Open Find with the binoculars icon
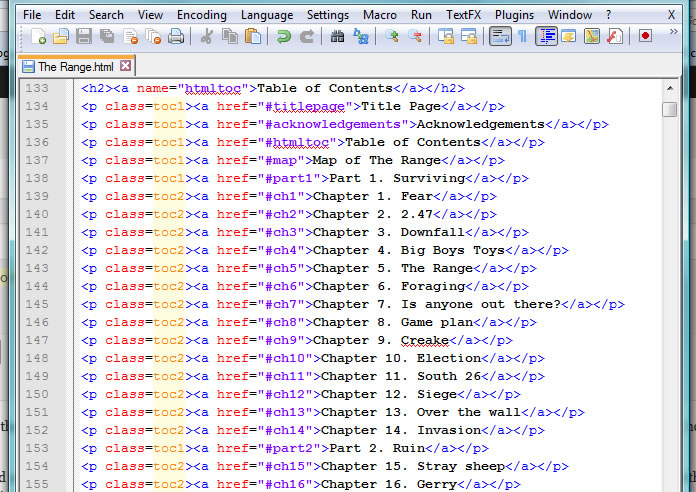The height and width of the screenshot is (492, 696). point(337,37)
